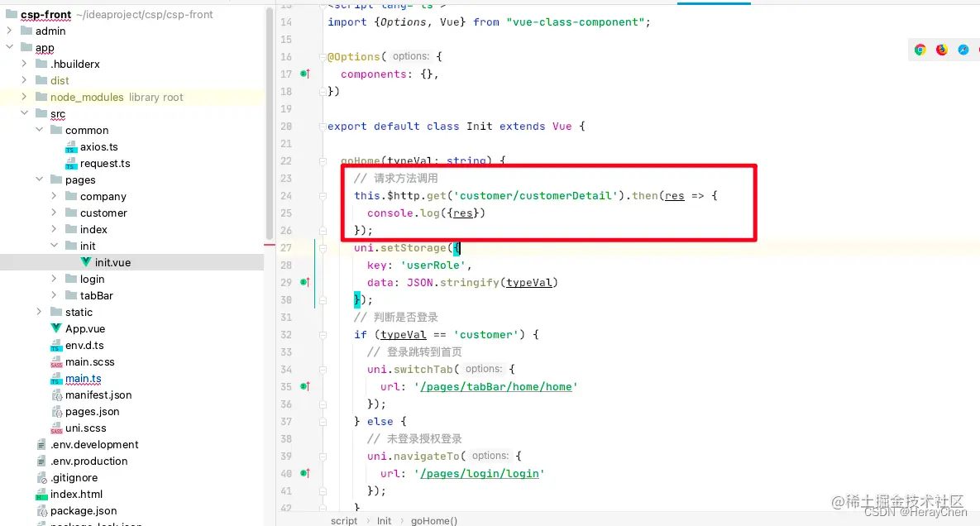Fold the switchTab call at line 34
The width and height of the screenshot is (980, 526).
point(323,369)
